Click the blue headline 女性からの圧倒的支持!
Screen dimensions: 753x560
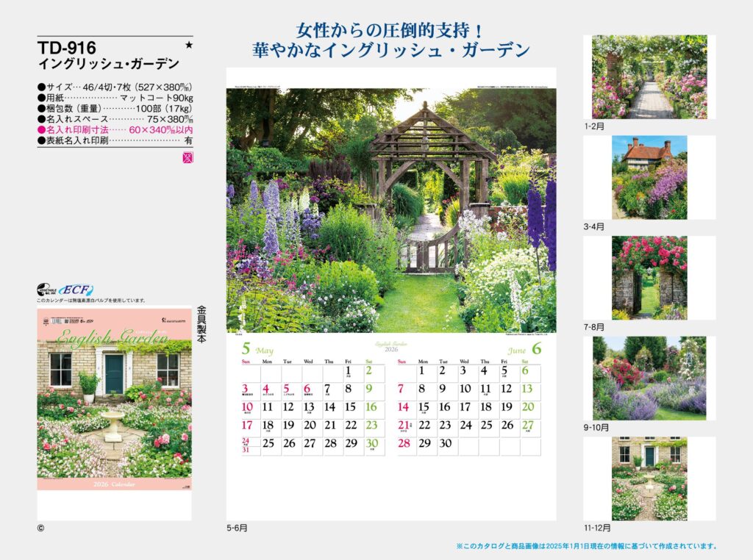pos(390,32)
